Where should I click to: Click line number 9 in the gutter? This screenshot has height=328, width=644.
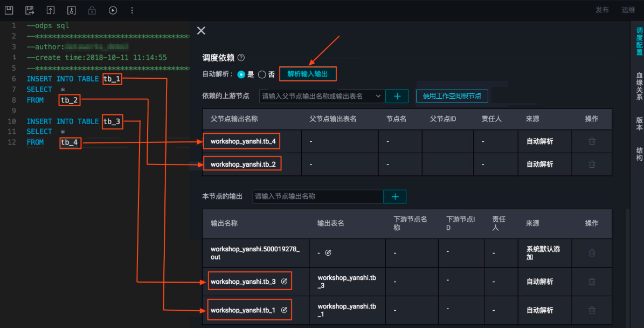pos(13,111)
